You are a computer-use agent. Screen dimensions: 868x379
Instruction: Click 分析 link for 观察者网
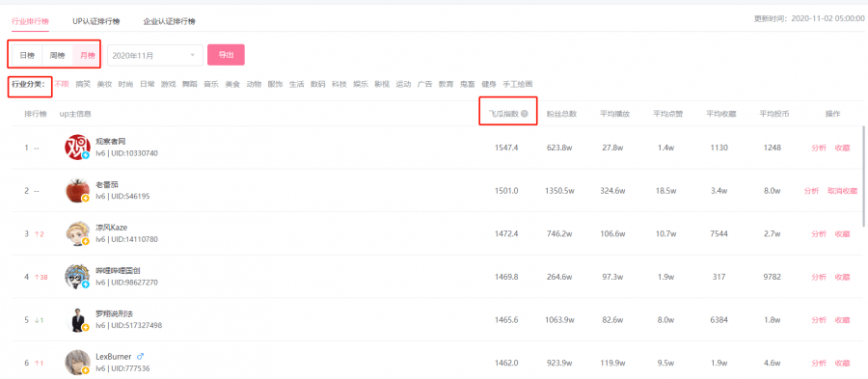[x=819, y=148]
